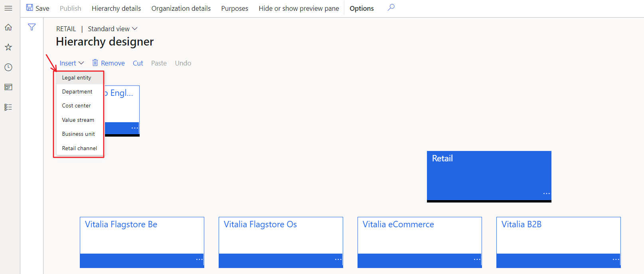
Task: Open Modules list icon in sidebar
Action: pyautogui.click(x=8, y=107)
